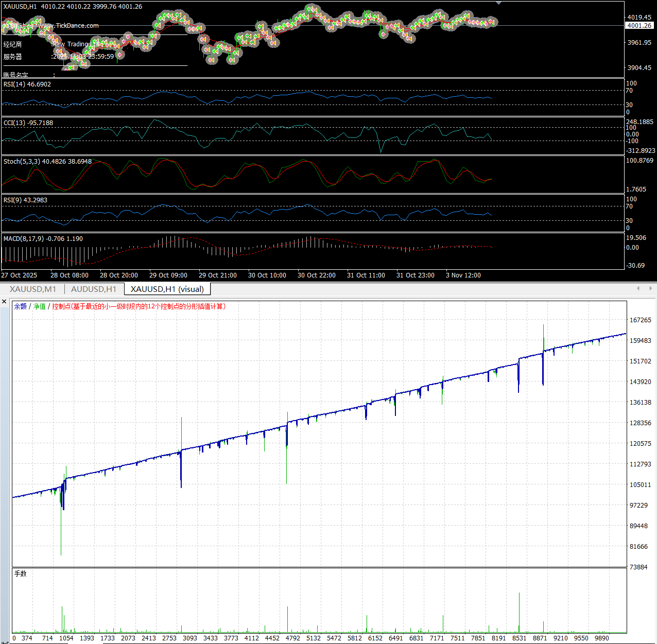The height and width of the screenshot is (644, 657).
Task: Close the tester graph panel
Action: pos(4,302)
